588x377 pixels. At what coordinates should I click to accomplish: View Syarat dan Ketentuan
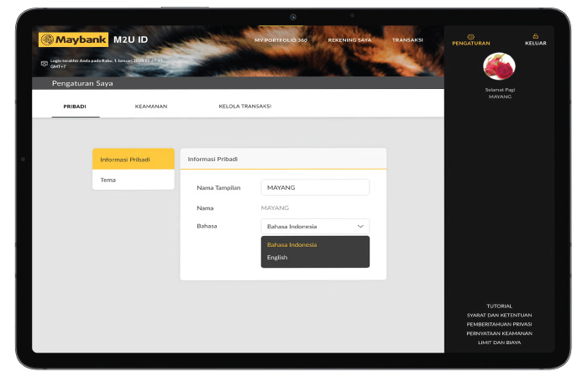(499, 315)
